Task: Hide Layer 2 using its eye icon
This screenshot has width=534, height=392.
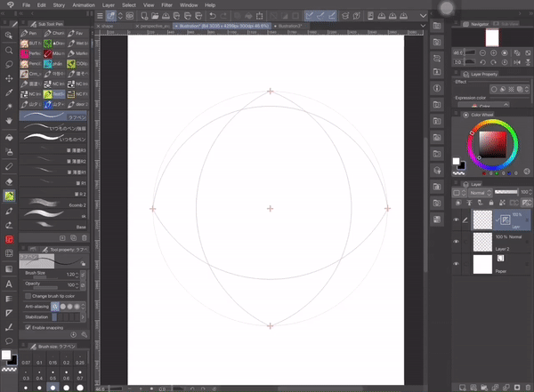Action: click(456, 241)
